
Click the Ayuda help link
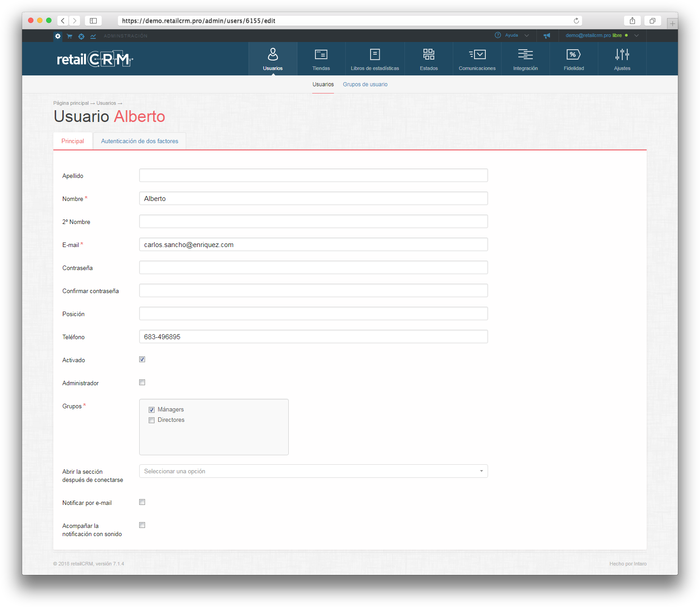[x=512, y=35]
